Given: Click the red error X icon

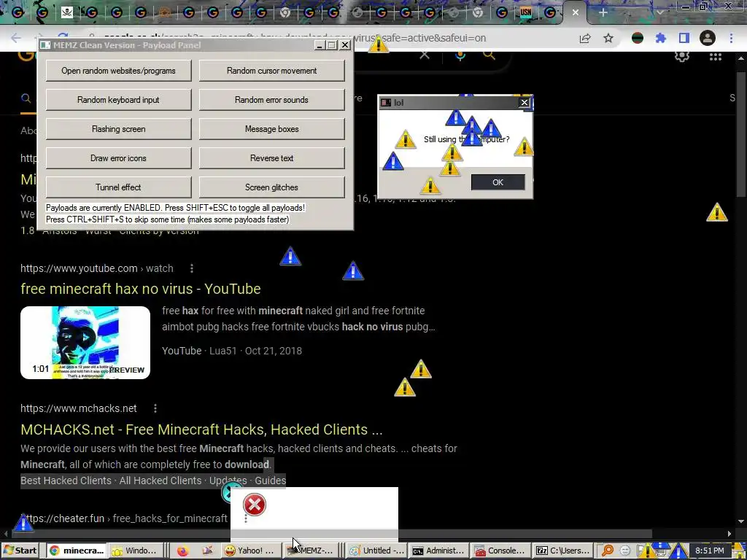Looking at the screenshot, I should point(255,505).
